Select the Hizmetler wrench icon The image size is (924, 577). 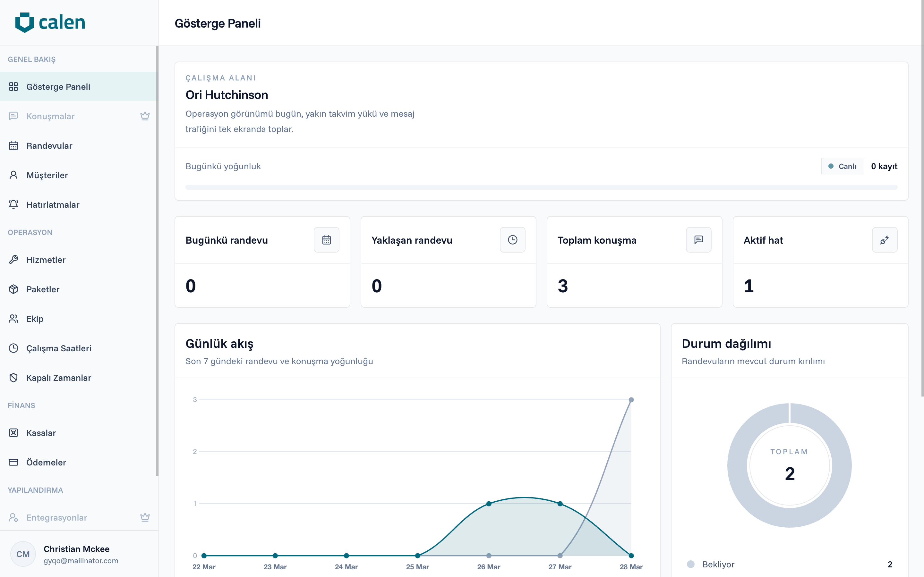click(14, 260)
